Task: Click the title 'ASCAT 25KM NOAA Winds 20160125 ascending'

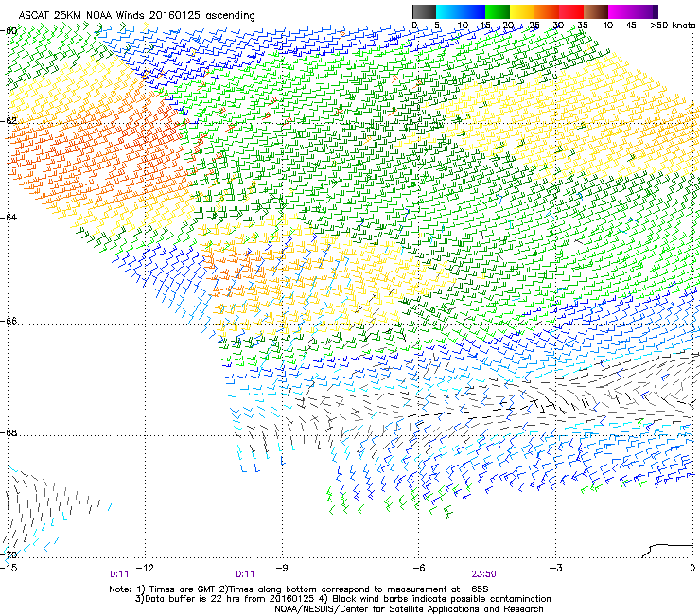Action: (x=136, y=15)
